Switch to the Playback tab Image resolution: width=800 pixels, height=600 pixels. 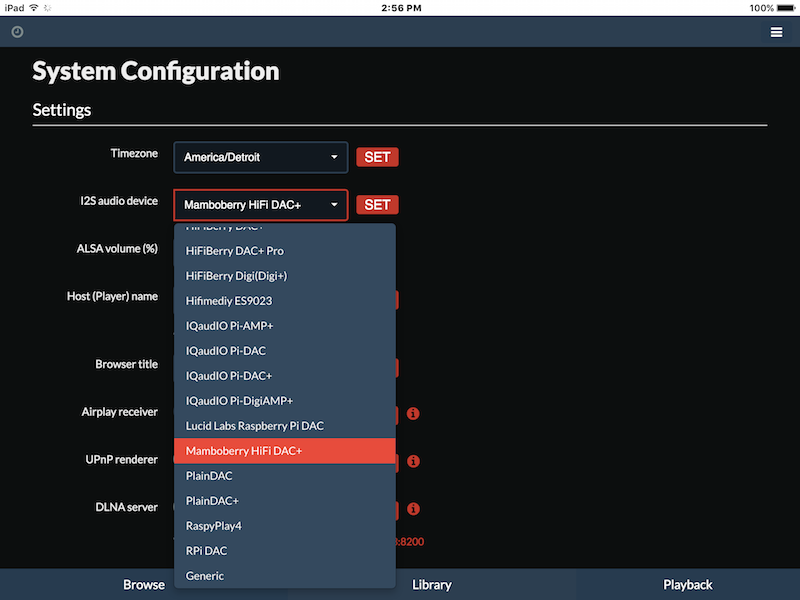tap(688, 585)
